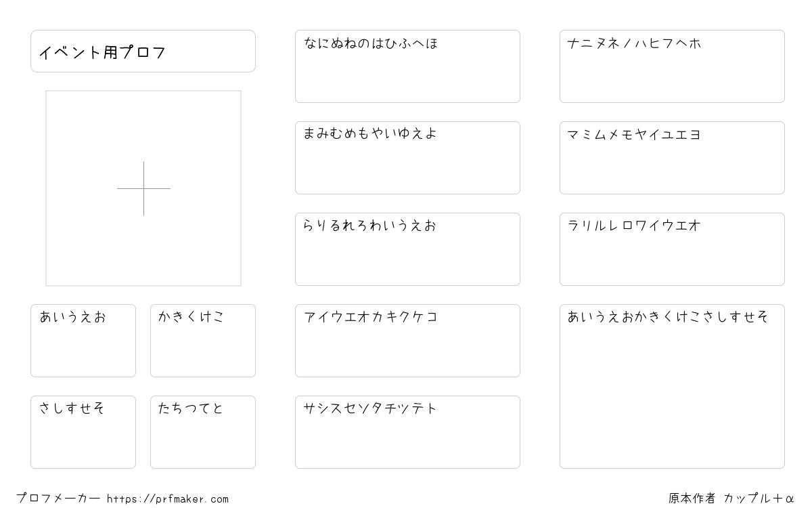This screenshot has height=508, width=812.
Task: Click the large あいうえおかきくけこさしすせそ box
Action: [672, 386]
